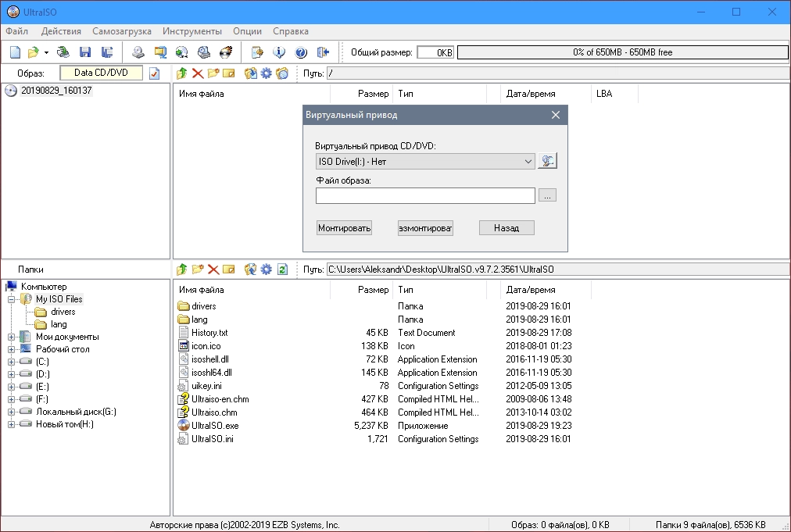The image size is (791, 532).
Task: Click the Burn CD/DVD Image flame icon
Action: pyautogui.click(x=226, y=52)
